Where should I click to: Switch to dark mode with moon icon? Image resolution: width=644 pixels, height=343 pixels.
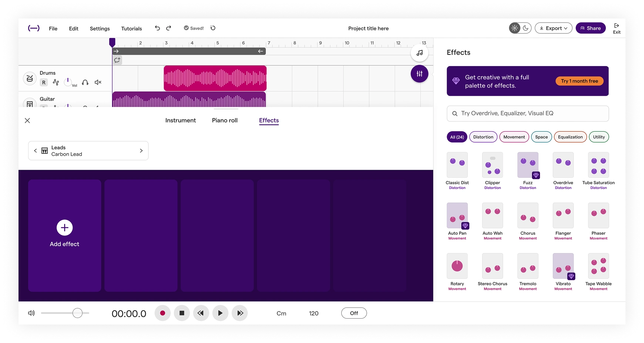526,28
